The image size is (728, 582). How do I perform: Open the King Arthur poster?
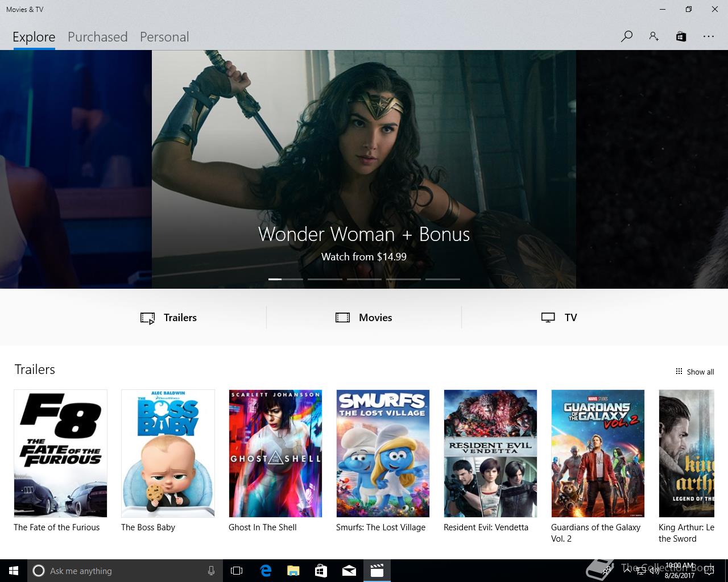click(686, 454)
